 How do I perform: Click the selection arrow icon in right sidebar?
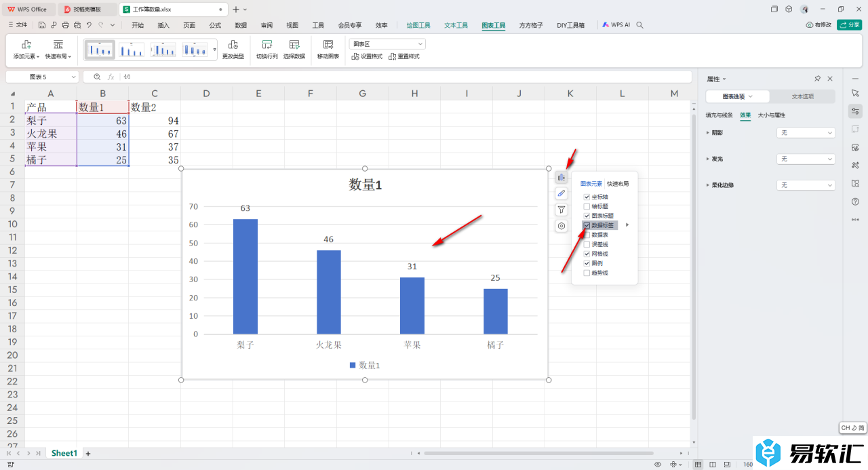click(855, 92)
